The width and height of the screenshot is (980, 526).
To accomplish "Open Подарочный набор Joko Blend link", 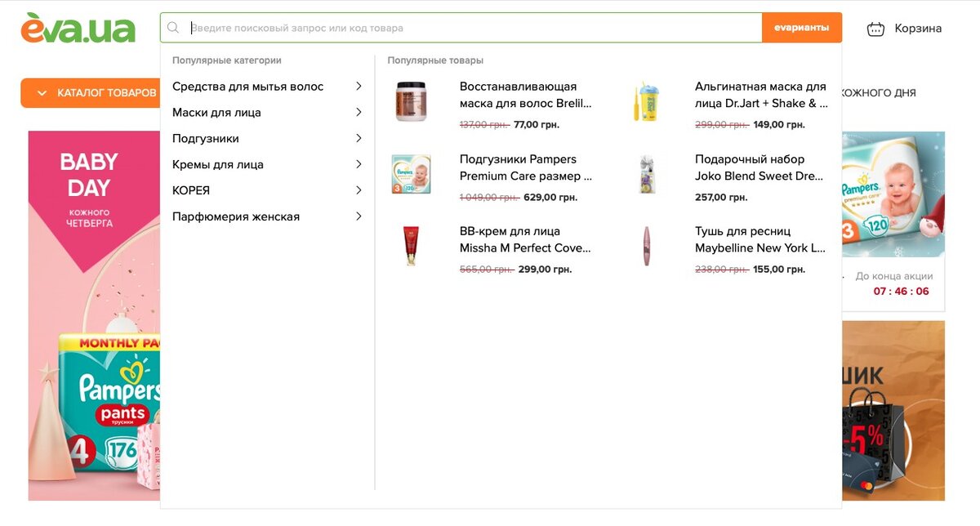I will point(759,167).
